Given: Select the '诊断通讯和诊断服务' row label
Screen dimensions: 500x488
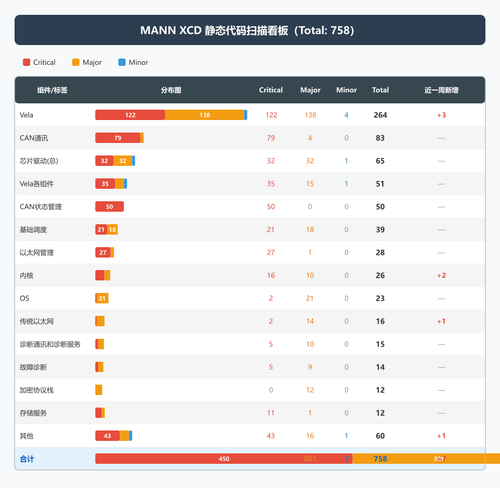Looking at the screenshot, I should pos(50,344).
